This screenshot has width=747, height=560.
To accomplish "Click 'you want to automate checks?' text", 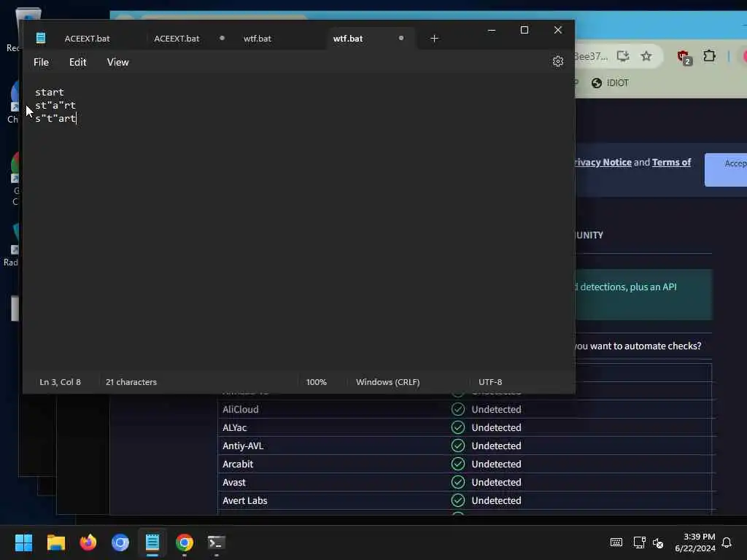I will 638,346.
